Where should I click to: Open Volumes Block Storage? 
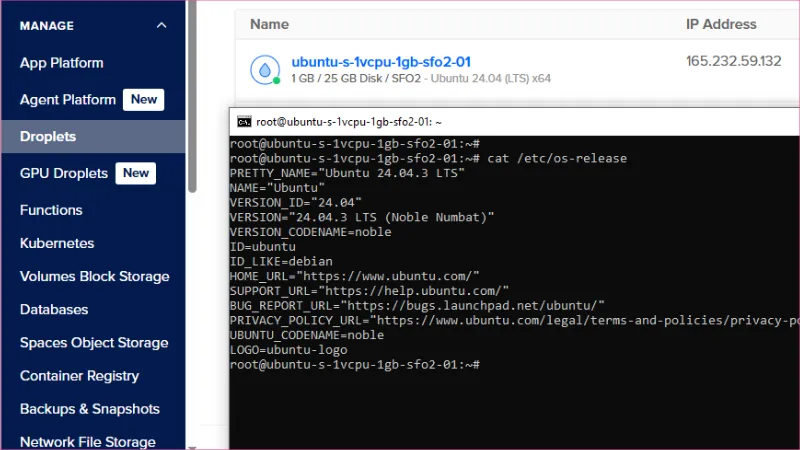click(94, 276)
